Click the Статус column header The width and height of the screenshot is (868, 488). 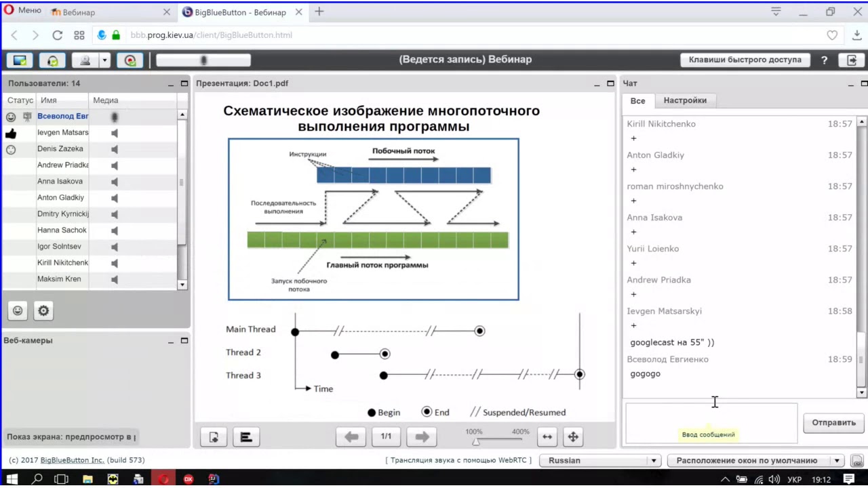click(19, 100)
